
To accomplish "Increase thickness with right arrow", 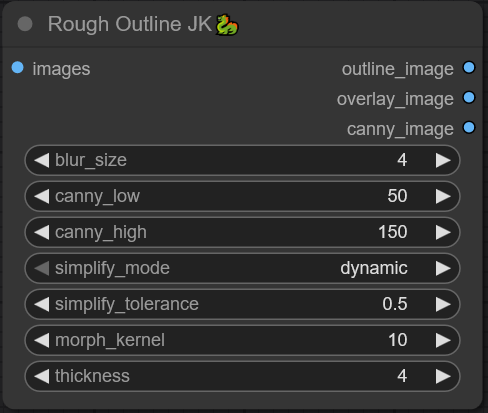I will 443,376.
